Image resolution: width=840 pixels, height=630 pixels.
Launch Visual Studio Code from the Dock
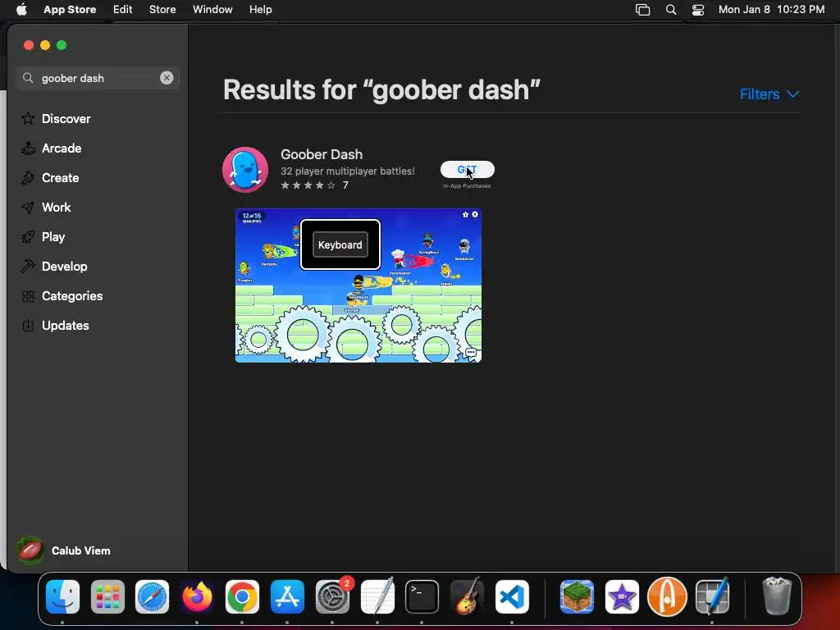[x=512, y=596]
